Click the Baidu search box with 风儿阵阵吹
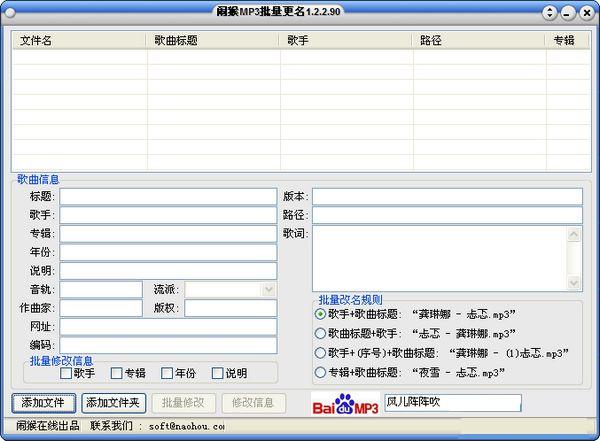 453,403
